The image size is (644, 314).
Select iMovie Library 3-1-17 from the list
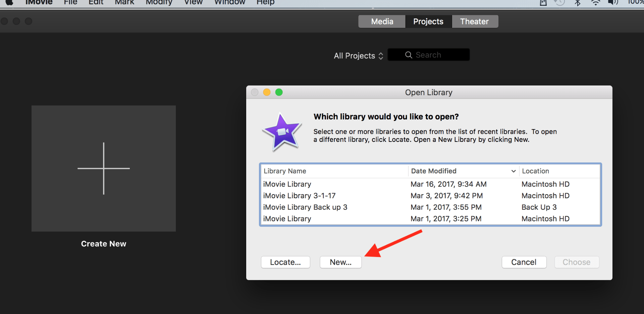[300, 196]
